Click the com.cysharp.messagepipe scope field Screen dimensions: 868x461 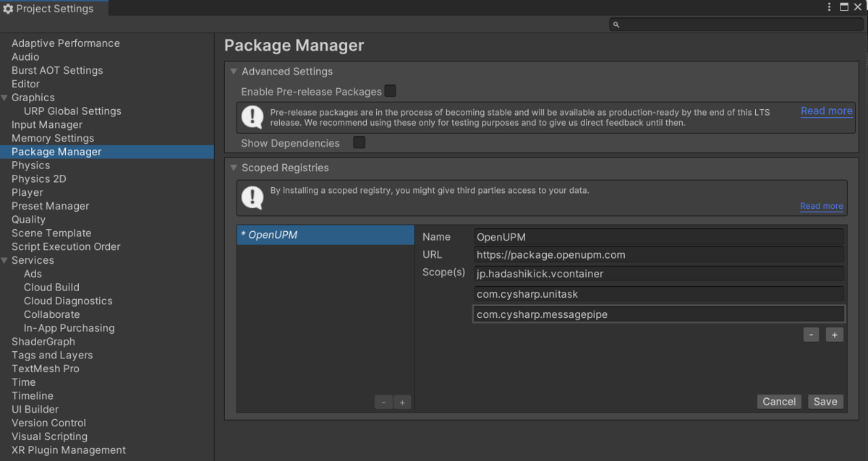click(658, 314)
